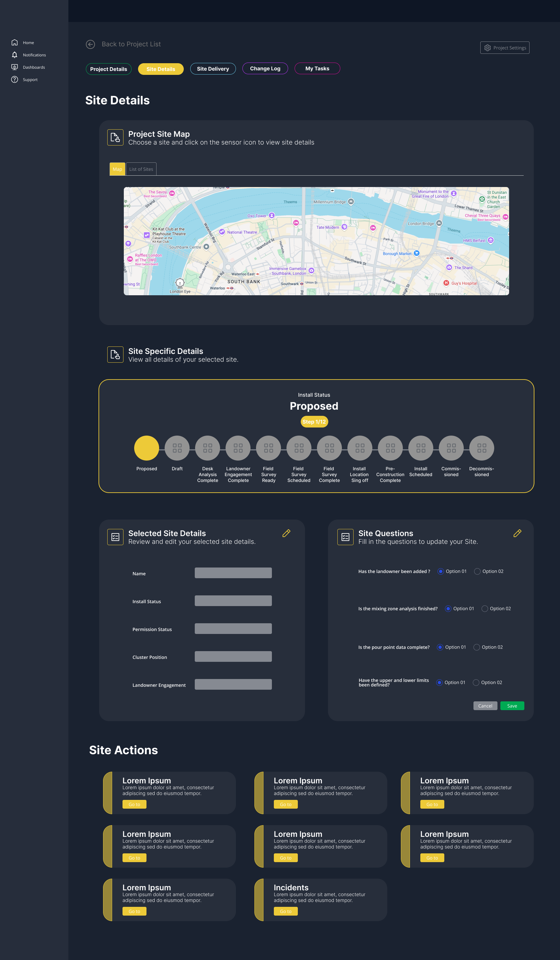Click the back arrow to Project List

(90, 45)
